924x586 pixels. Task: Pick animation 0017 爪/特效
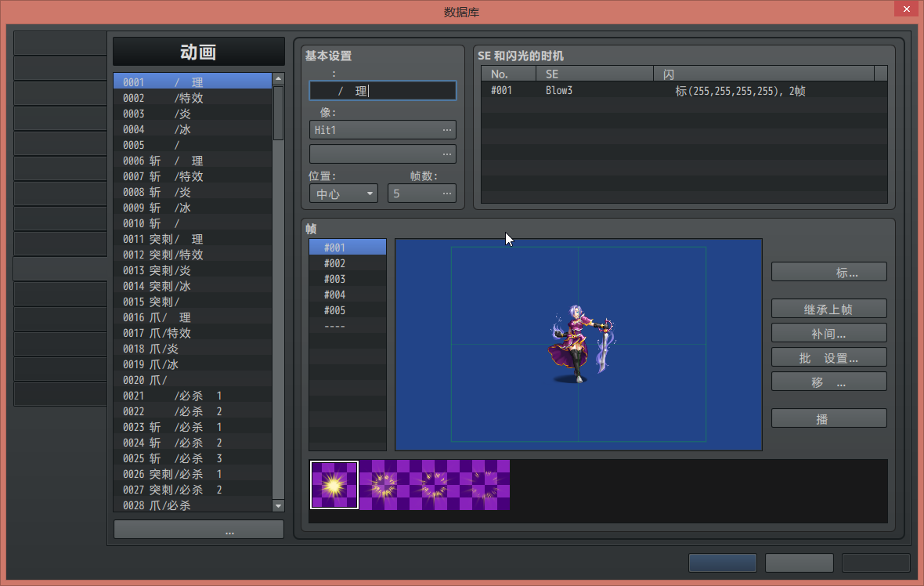click(x=193, y=333)
